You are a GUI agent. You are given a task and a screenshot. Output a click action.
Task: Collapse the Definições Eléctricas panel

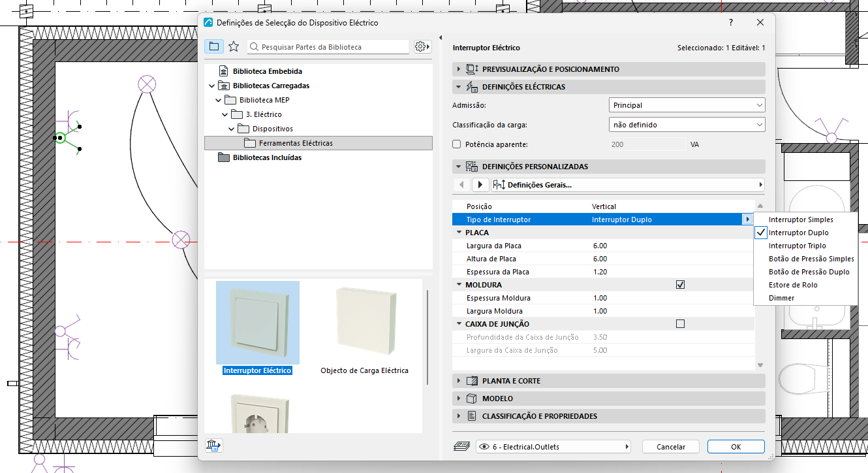tap(608, 87)
